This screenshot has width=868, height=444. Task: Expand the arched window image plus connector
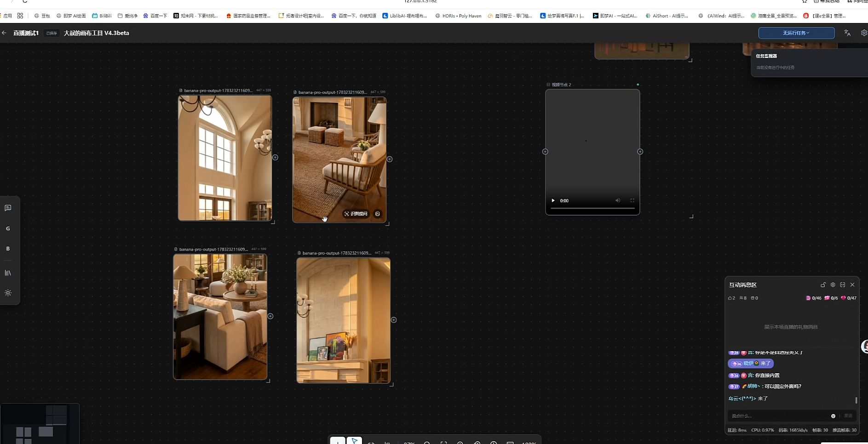pyautogui.click(x=275, y=157)
